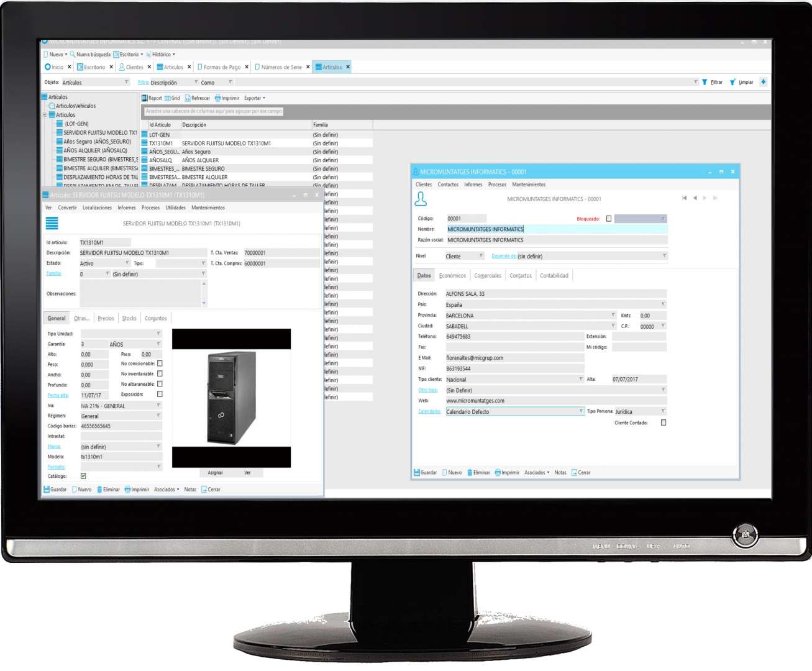The image size is (812, 671).
Task: Enable the No comisionable checkbox
Action: (160, 363)
